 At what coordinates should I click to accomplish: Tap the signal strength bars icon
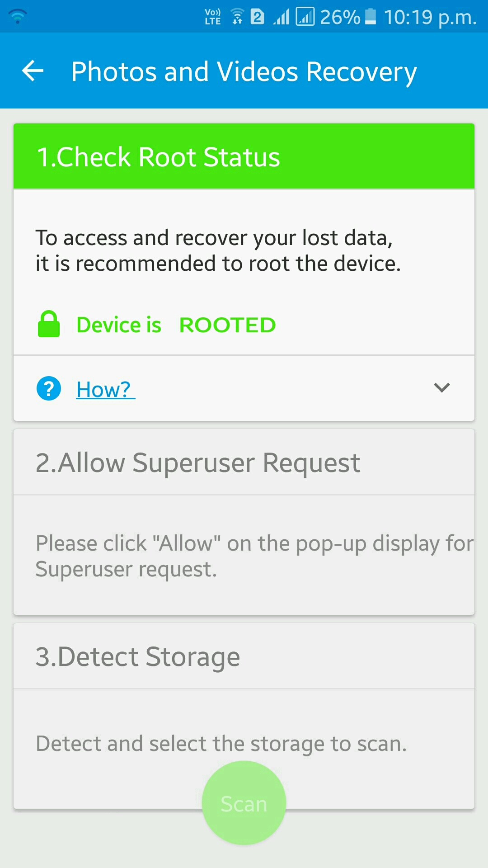point(281,17)
